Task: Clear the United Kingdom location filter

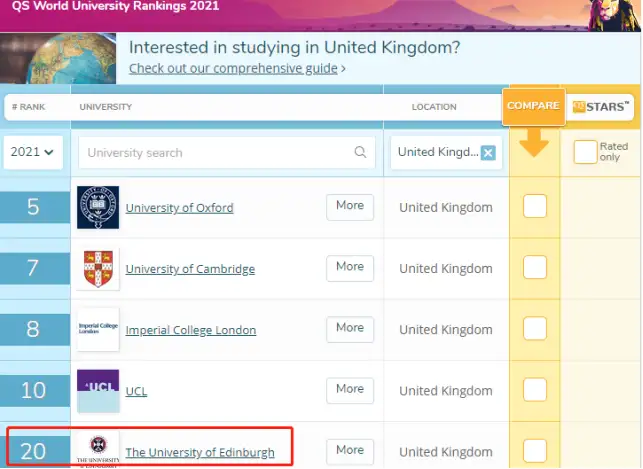Action: [x=488, y=153]
